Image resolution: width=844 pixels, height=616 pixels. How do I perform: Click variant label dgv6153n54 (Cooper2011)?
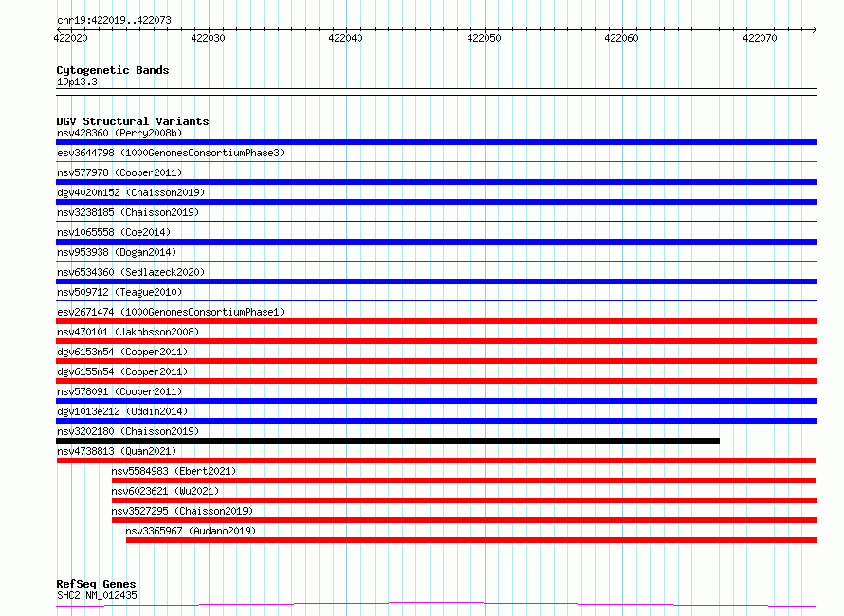122,352
